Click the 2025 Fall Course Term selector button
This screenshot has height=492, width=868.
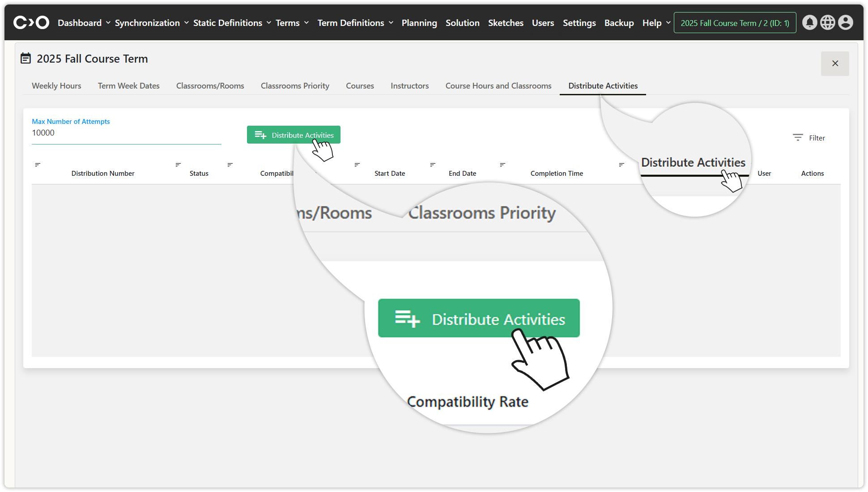(x=735, y=23)
